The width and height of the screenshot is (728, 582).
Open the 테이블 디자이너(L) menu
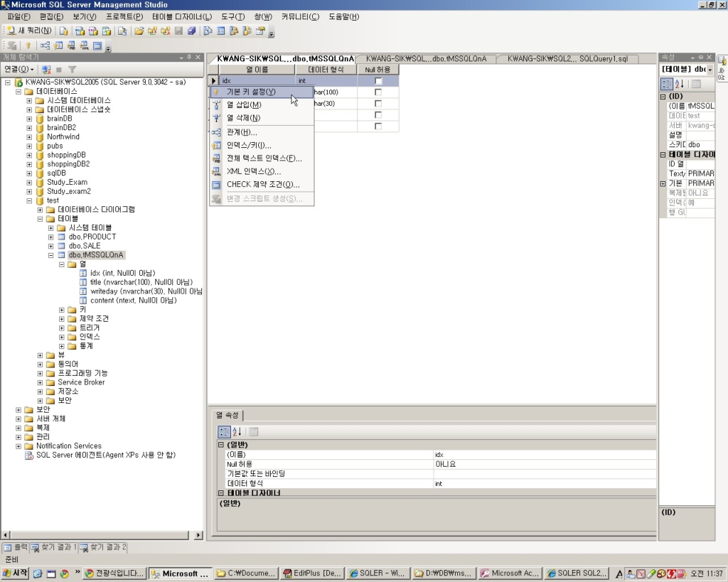(181, 17)
